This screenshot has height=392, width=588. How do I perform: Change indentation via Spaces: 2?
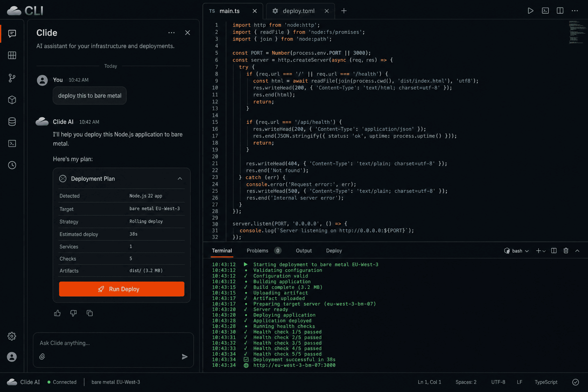tap(466, 382)
